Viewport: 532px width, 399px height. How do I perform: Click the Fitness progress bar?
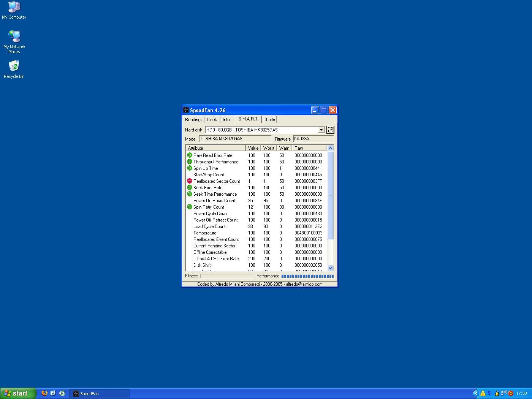click(227, 276)
